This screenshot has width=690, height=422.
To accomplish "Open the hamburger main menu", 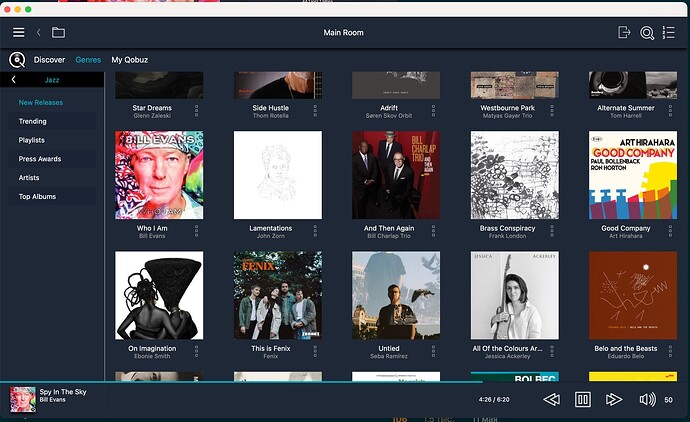I will (x=18, y=33).
